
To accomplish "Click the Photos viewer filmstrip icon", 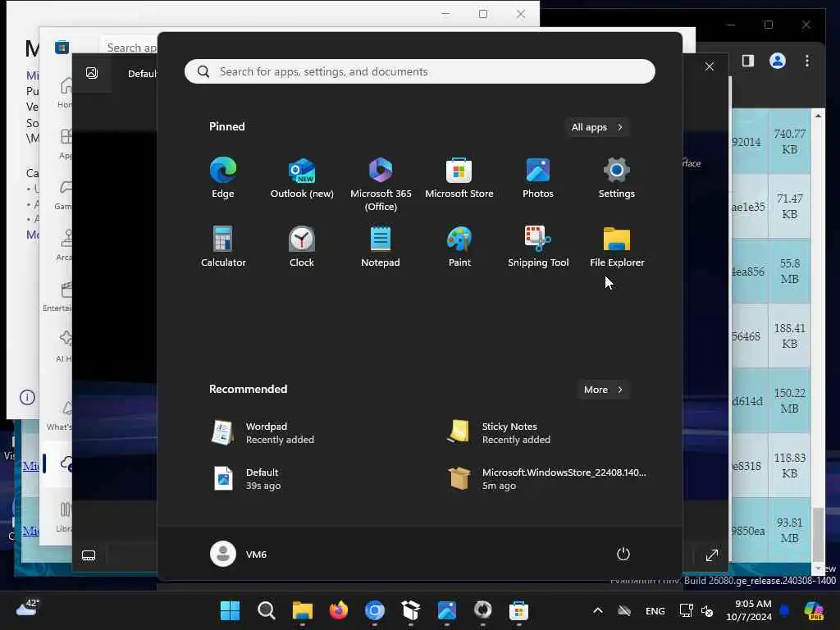I will coord(89,555).
